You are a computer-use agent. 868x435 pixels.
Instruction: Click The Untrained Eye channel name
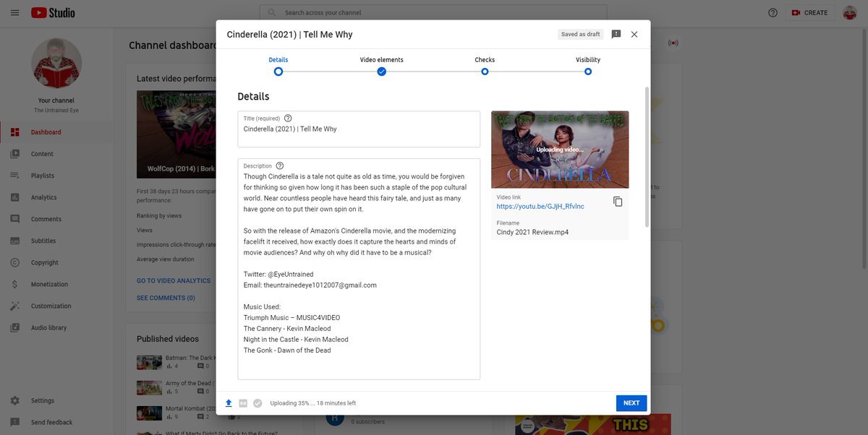tap(56, 111)
